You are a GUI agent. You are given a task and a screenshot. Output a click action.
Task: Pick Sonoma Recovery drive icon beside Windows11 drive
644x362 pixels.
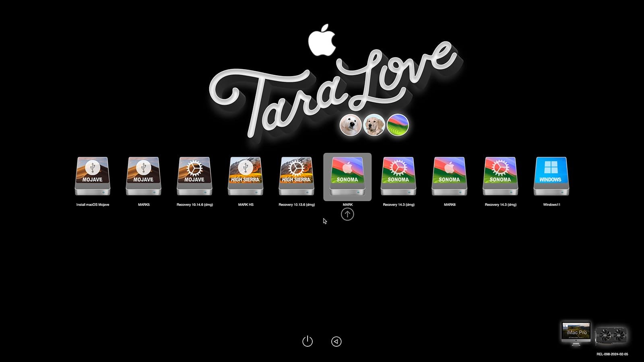pos(500,176)
